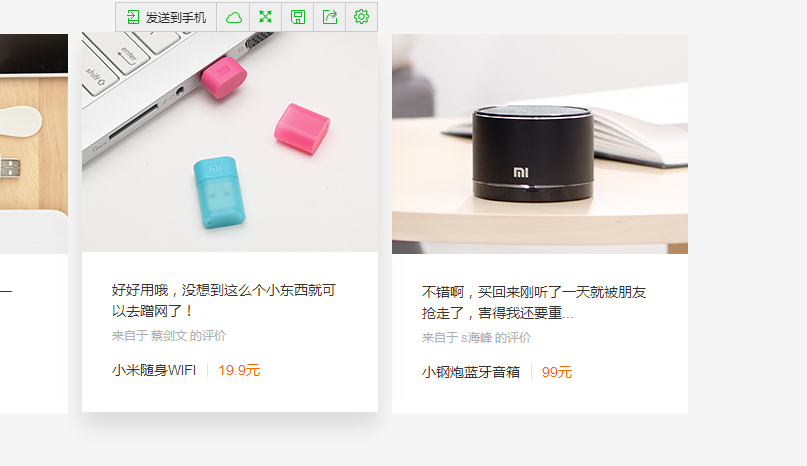
Task: Click the fullscreen expand arrows icon
Action: 266,17
